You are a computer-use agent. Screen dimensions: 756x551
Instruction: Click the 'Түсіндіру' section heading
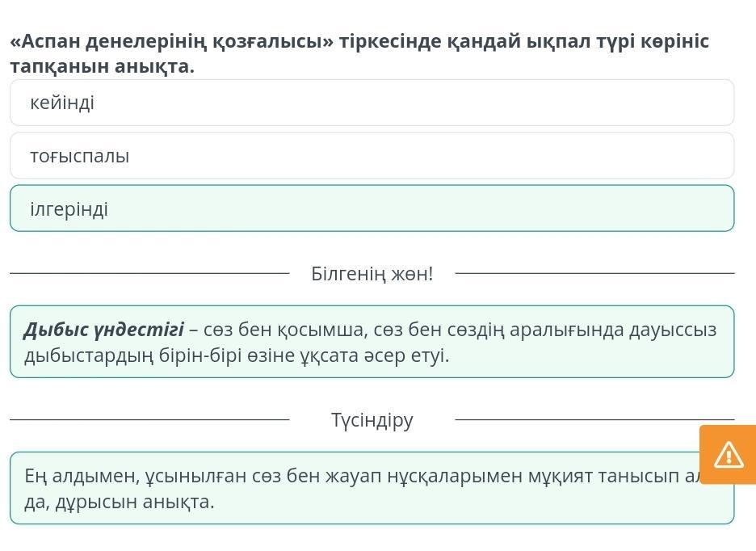click(372, 420)
